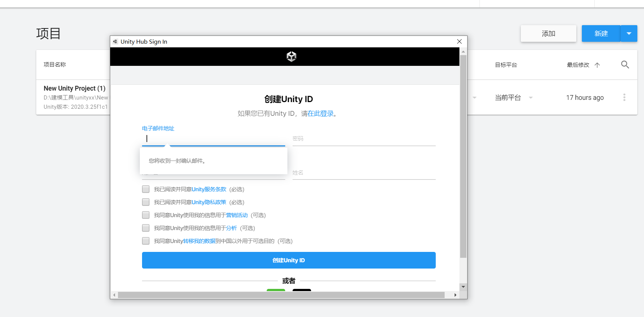644x317 pixels.
Task: Click the scroll right arrow in dialog
Action: tap(455, 295)
